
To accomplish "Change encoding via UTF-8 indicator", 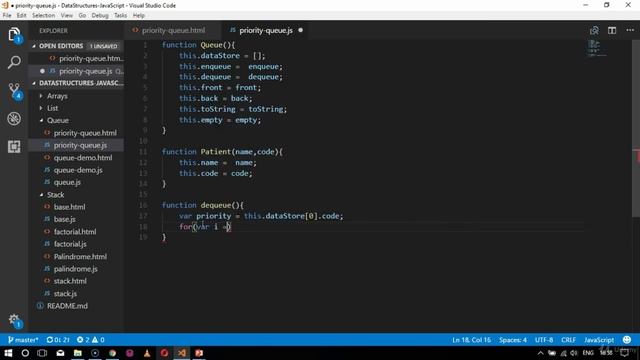I will click(x=544, y=340).
